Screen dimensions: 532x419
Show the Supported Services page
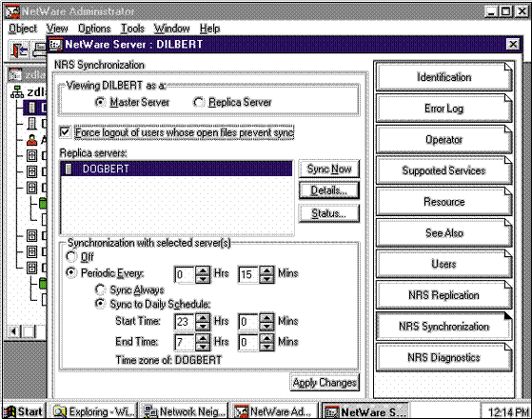(443, 170)
